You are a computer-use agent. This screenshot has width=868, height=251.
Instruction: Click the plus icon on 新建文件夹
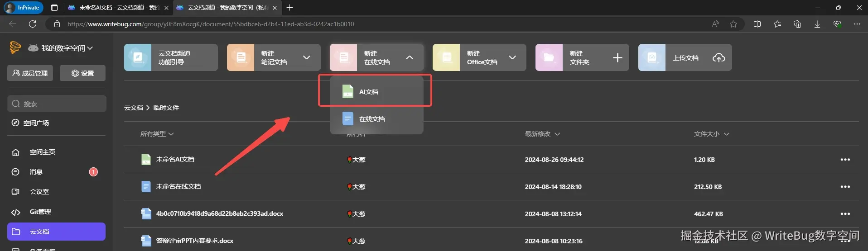[x=617, y=57]
